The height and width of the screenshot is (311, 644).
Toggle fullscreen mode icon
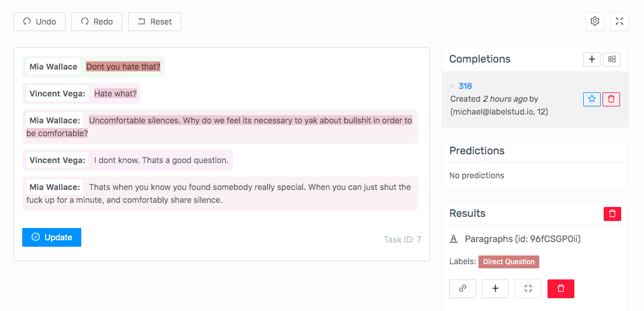619,22
